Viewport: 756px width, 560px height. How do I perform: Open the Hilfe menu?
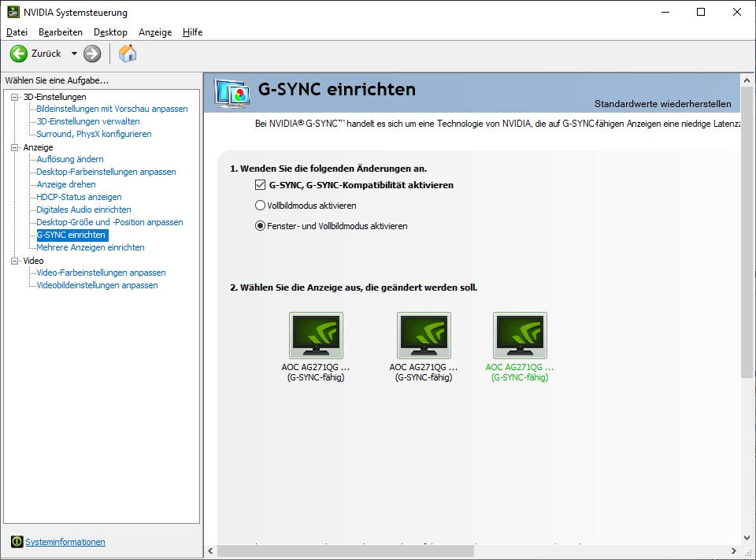(192, 32)
